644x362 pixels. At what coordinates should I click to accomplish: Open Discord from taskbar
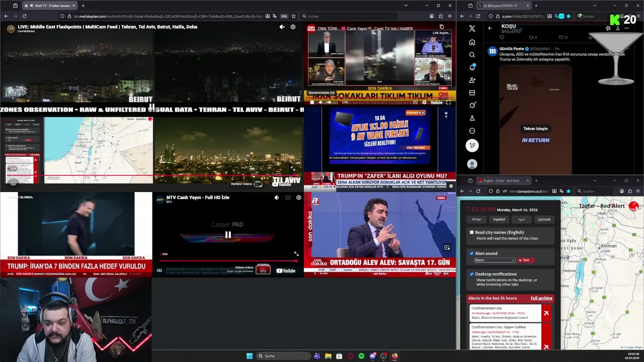click(x=372, y=356)
